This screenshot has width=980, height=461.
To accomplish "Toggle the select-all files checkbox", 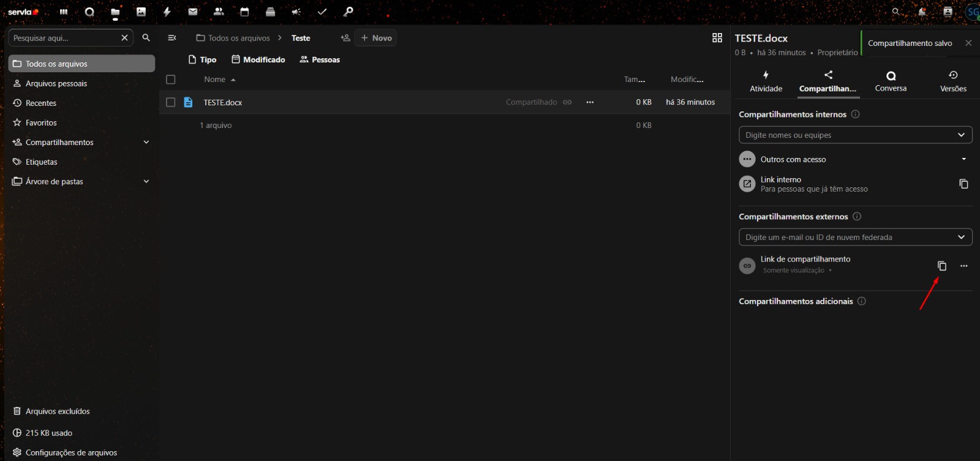I will [171, 80].
